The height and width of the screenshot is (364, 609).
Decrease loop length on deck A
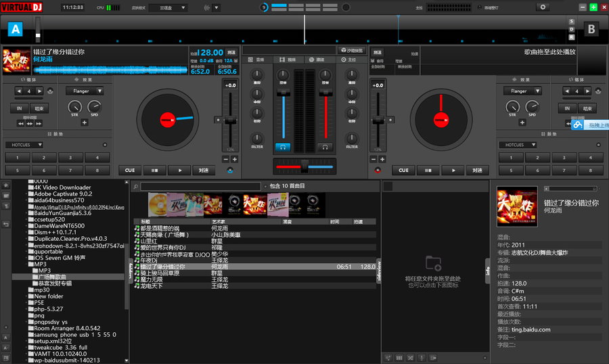pos(19,91)
